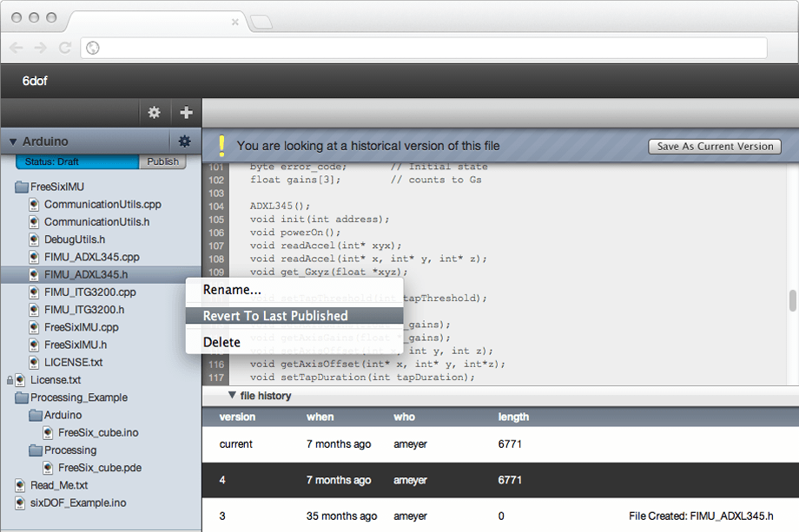
Task: Click Save As Current Version button
Action: pos(715,147)
